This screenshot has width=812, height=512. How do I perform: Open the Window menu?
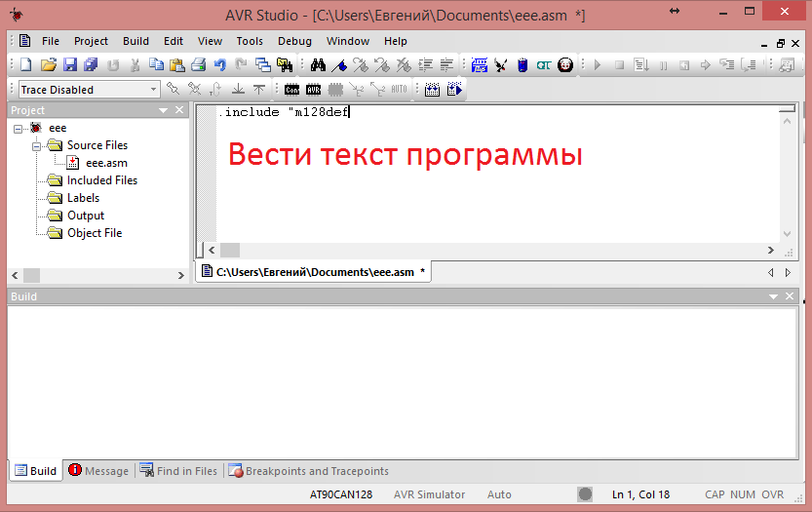click(x=347, y=41)
